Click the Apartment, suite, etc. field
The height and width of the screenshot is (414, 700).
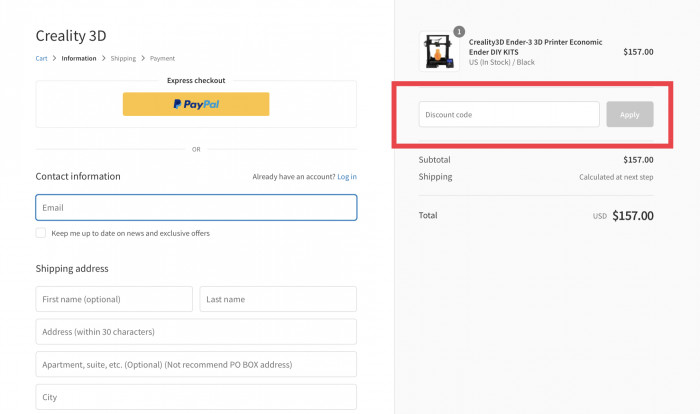click(x=196, y=364)
